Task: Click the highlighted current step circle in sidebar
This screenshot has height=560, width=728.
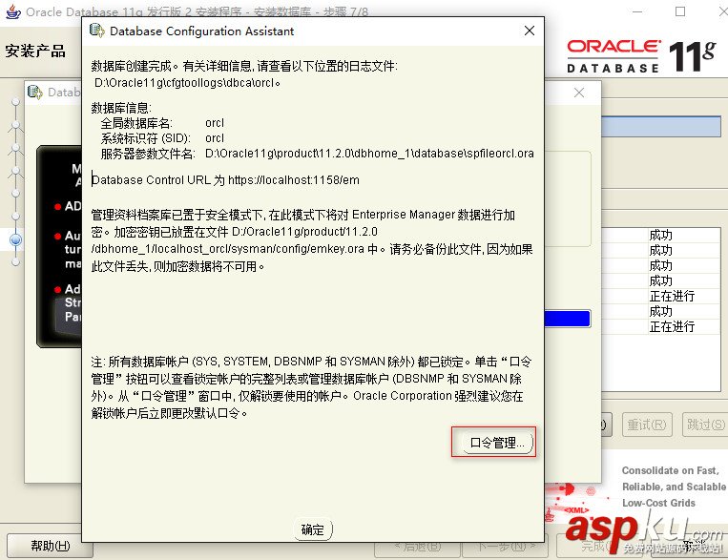Action: (16, 239)
